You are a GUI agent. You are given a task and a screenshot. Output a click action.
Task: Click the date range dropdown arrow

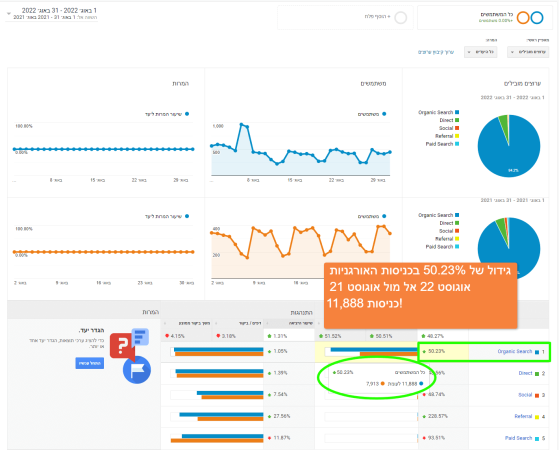(9, 14)
